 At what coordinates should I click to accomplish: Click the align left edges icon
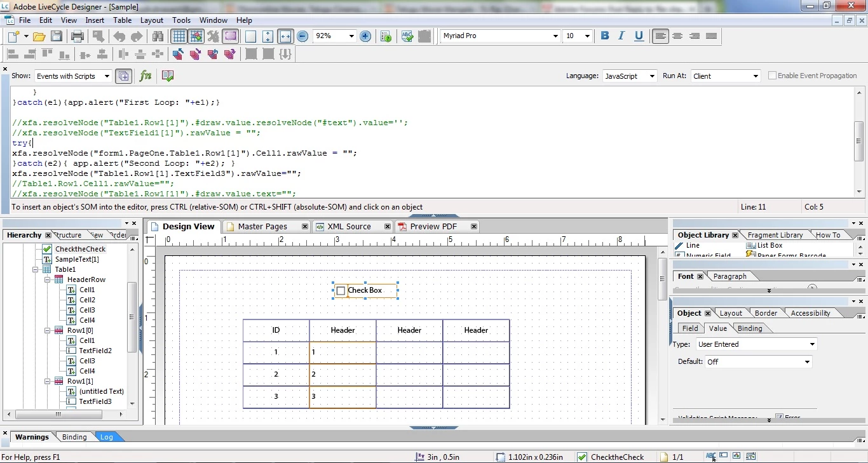click(13, 54)
